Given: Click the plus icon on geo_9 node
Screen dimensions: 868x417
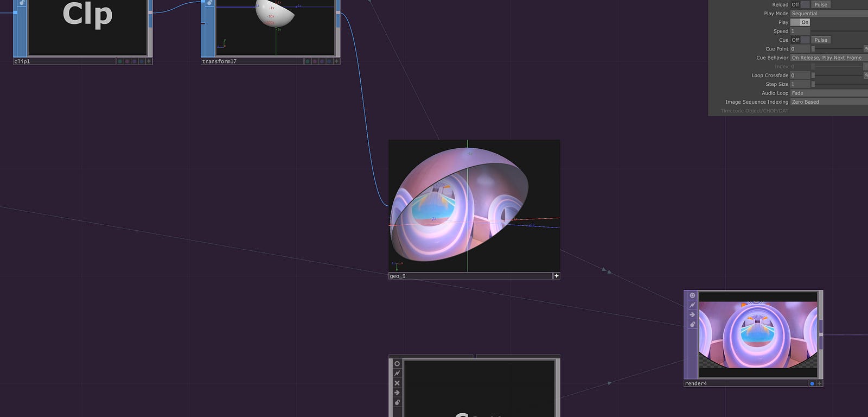Looking at the screenshot, I should click(556, 276).
